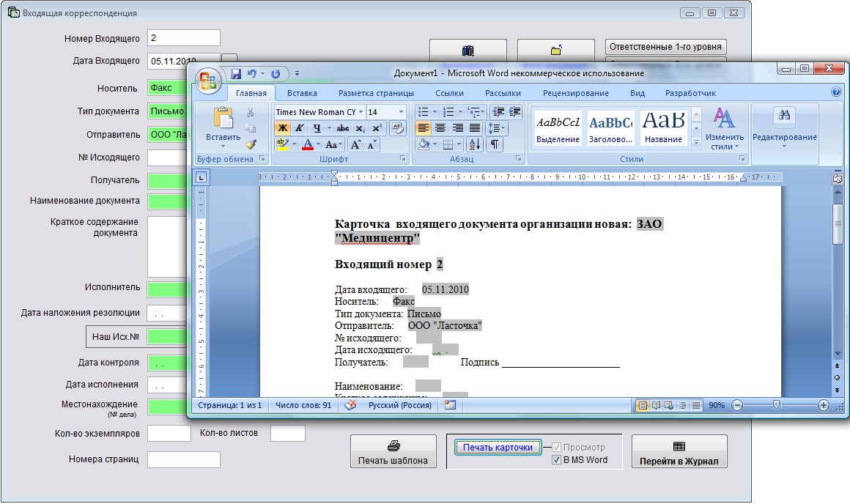Viewport: 850px width, 504px height.
Task: Open the font name dropdown Times New Roman CY
Action: coord(361,112)
